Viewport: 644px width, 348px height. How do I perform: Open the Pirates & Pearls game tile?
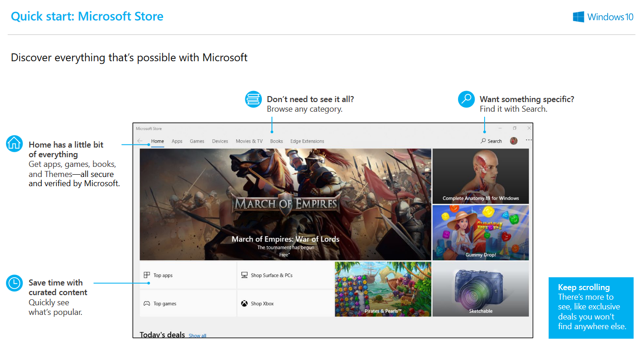383,289
